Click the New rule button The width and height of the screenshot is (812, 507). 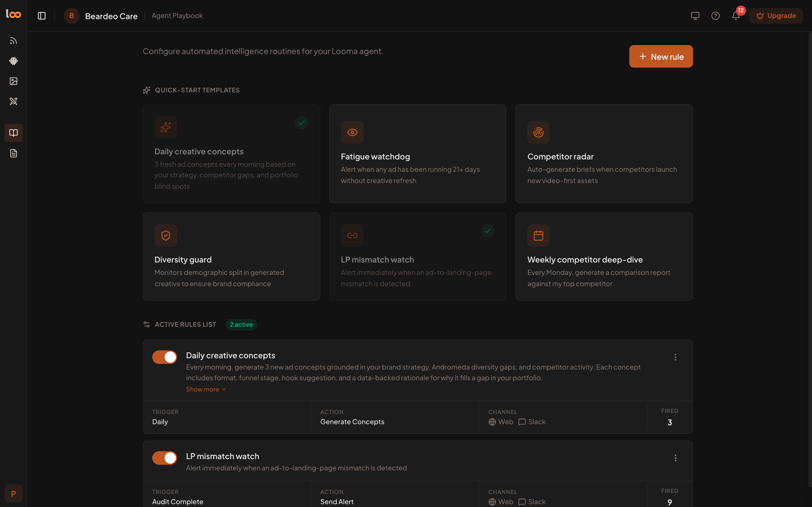click(661, 56)
